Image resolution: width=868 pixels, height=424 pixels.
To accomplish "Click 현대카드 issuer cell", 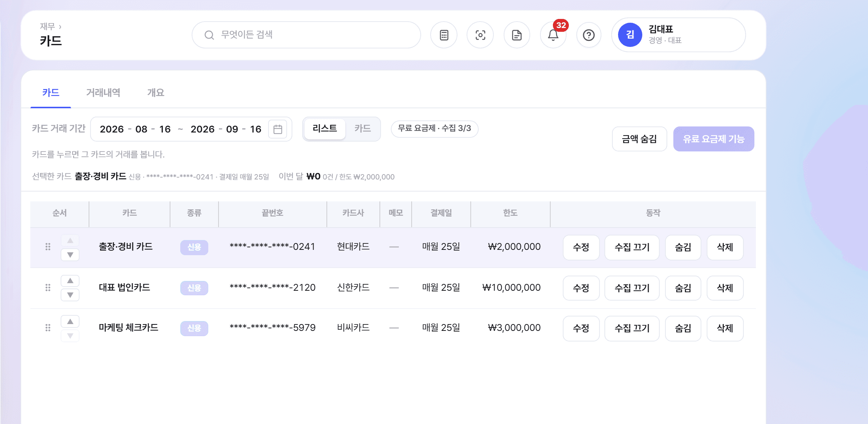I will pos(353,247).
